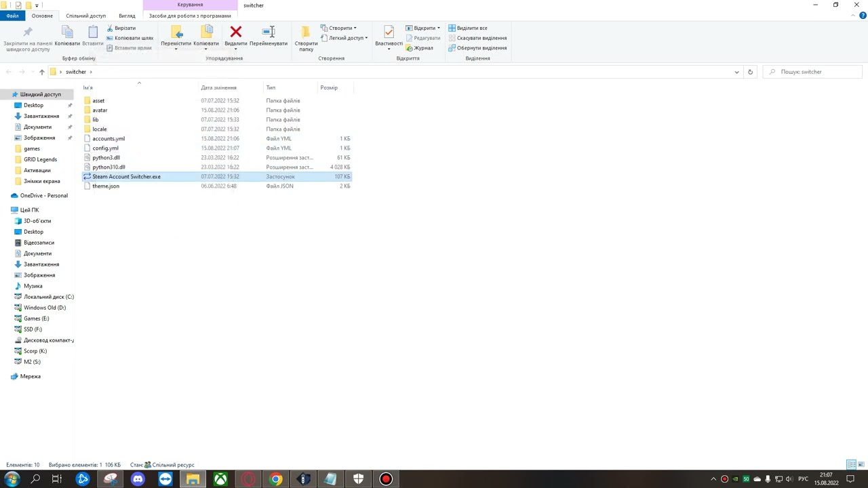Click the red 'Видалити' delete icon
The image size is (868, 488).
click(235, 32)
